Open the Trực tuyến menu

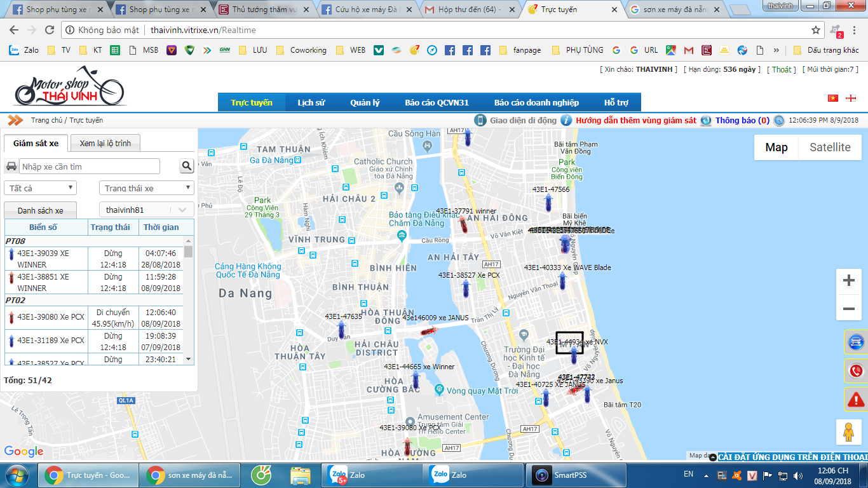click(252, 102)
